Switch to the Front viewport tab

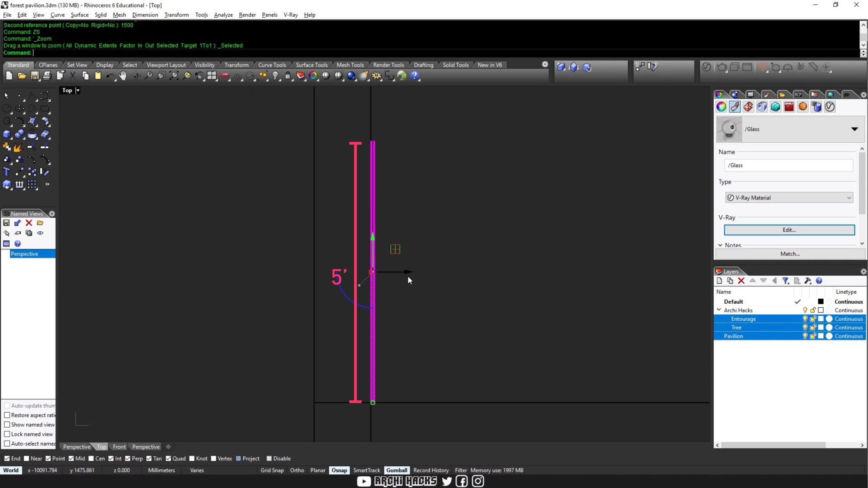(119, 446)
